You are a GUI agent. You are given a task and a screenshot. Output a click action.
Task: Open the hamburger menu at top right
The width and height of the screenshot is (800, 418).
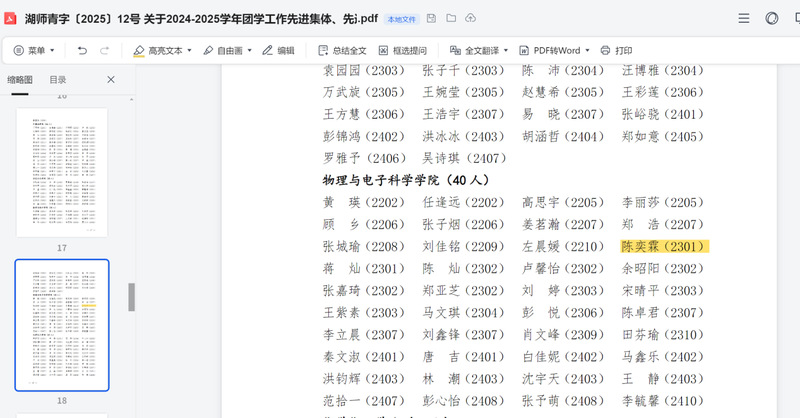(744, 18)
